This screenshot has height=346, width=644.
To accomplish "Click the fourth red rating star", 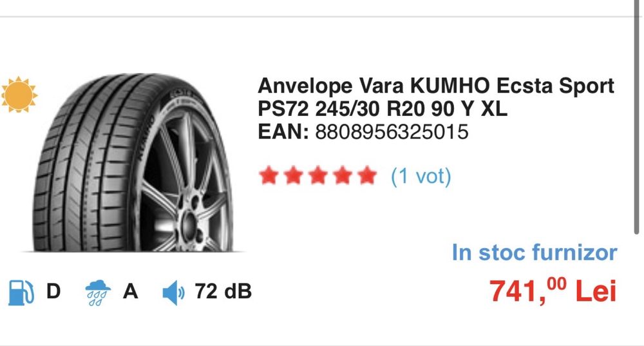I will (343, 175).
